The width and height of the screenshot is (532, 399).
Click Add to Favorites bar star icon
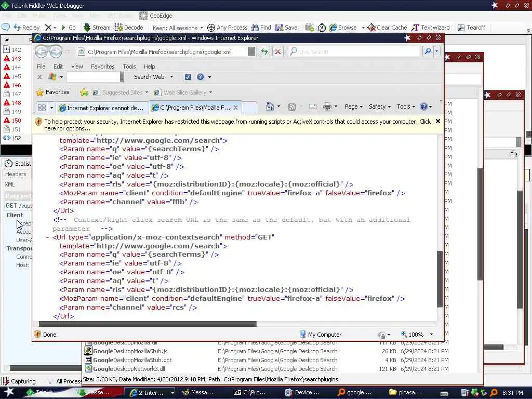tap(84, 92)
